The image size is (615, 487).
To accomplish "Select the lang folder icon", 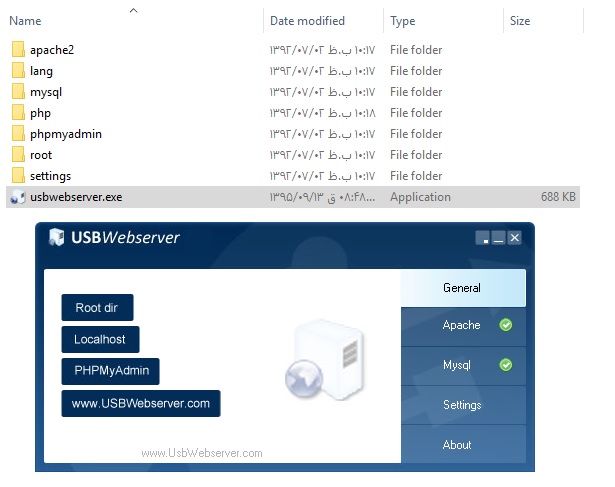I will (17, 71).
